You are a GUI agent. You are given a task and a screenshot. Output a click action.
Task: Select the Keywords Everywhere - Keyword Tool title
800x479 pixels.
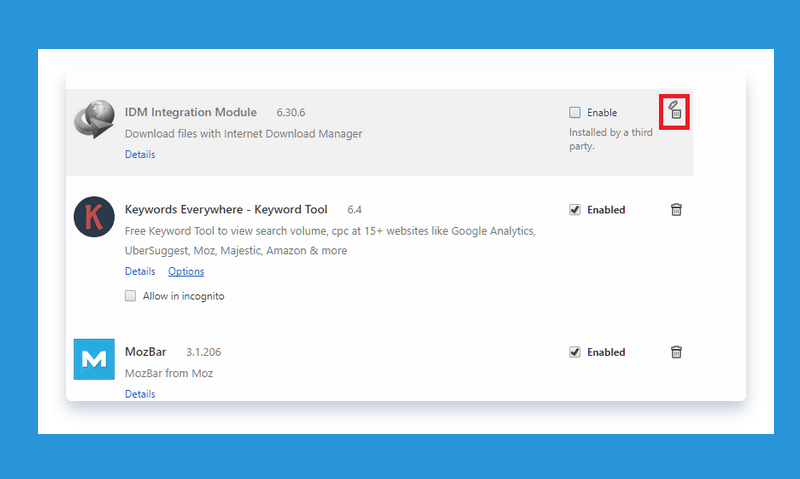pos(226,210)
